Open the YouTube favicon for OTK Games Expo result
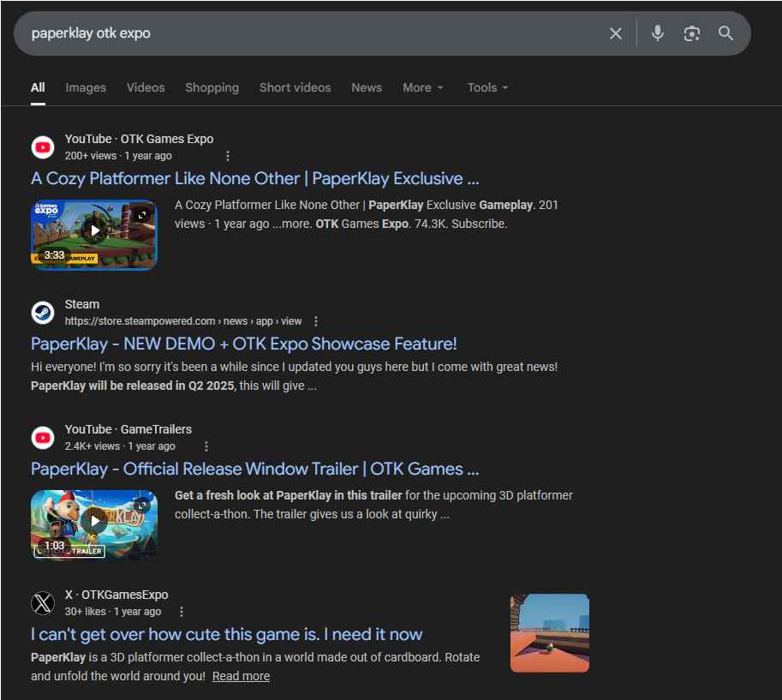782x700 pixels. (43, 147)
